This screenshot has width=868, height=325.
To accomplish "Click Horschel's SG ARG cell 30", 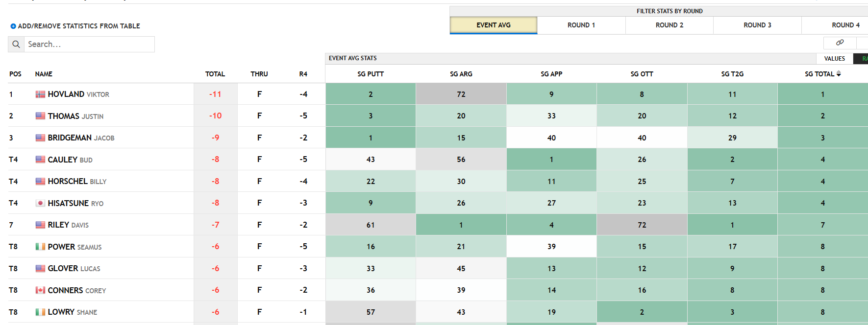I will pos(461,181).
